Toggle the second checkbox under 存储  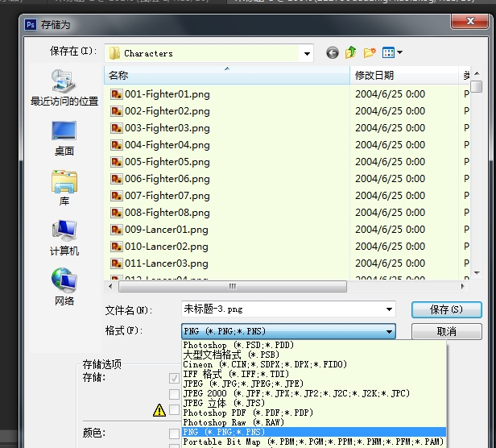tap(174, 394)
